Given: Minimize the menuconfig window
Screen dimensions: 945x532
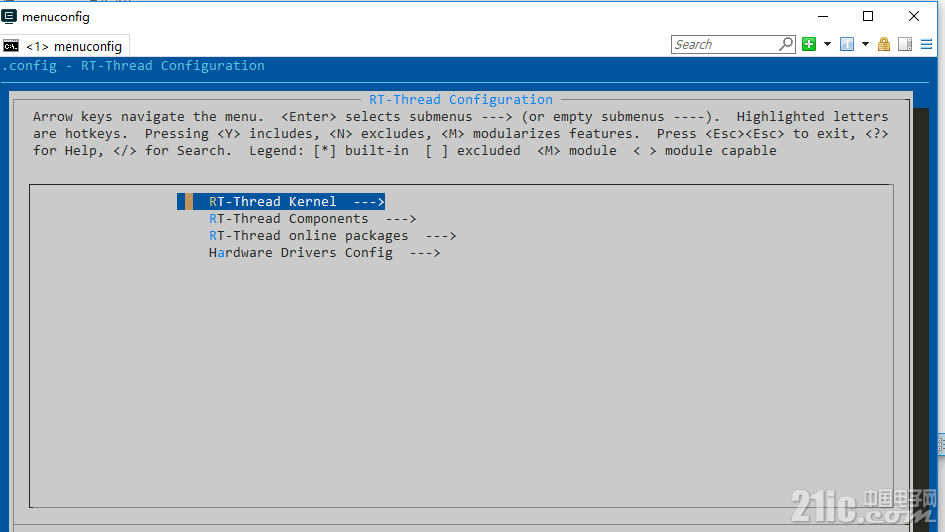Looking at the screenshot, I should [x=823, y=16].
